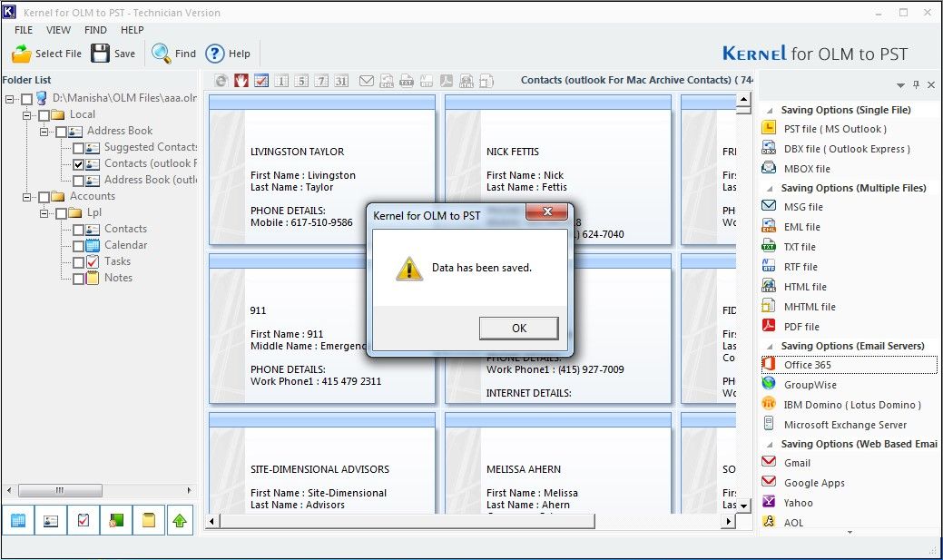Click the calendar checkmark view icon

[x=261, y=81]
